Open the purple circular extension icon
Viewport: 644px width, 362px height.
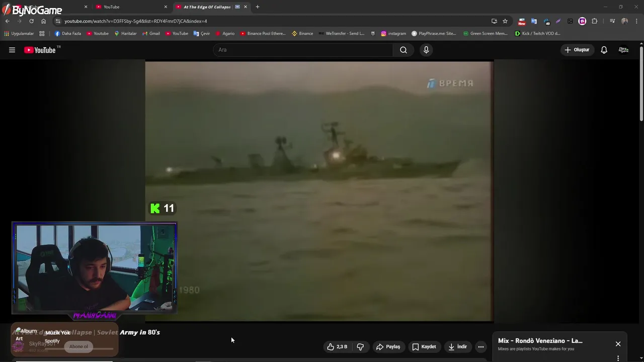click(x=582, y=21)
